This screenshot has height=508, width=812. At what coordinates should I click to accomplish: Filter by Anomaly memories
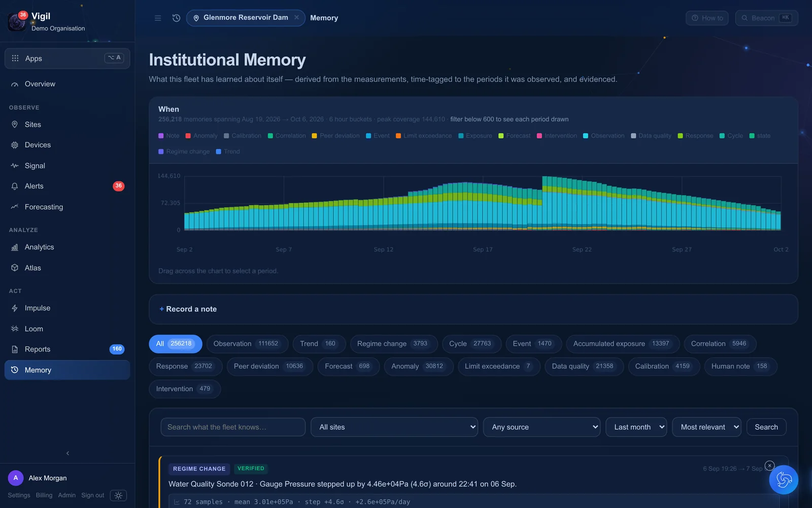point(418,366)
